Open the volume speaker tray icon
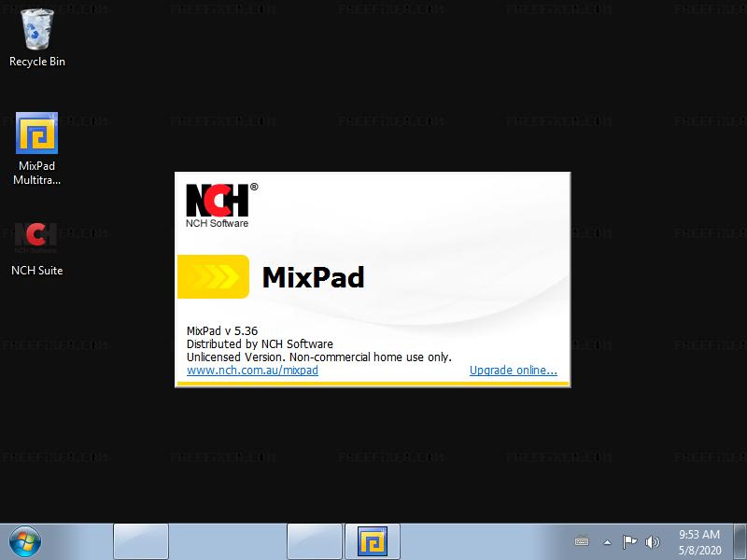Image resolution: width=747 pixels, height=560 pixels. (652, 542)
